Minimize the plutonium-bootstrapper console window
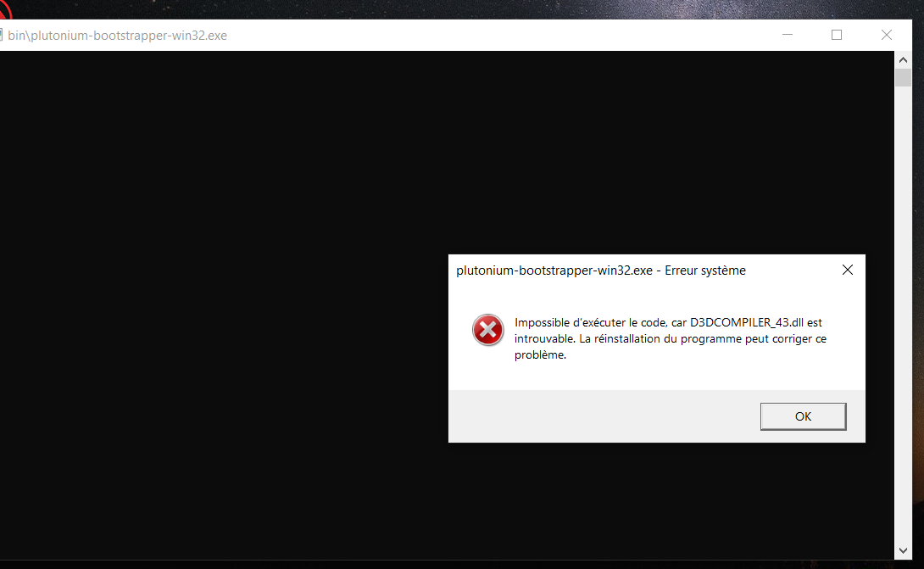The width and height of the screenshot is (924, 569). tap(788, 35)
